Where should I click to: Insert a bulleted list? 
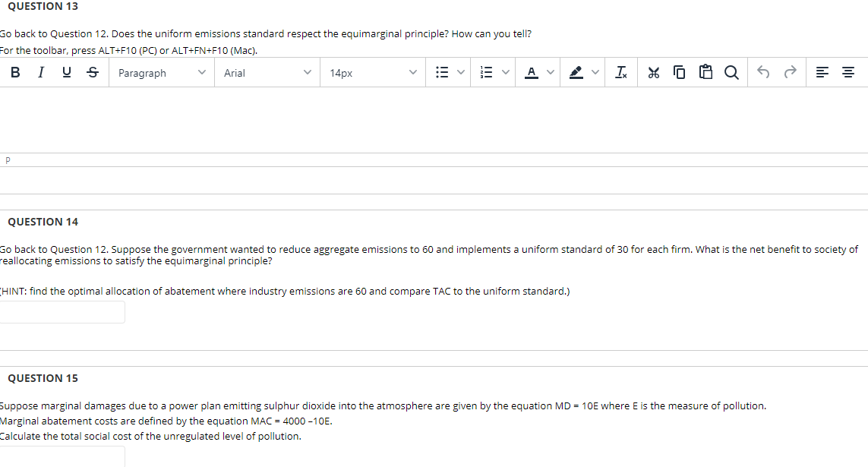pyautogui.click(x=442, y=72)
